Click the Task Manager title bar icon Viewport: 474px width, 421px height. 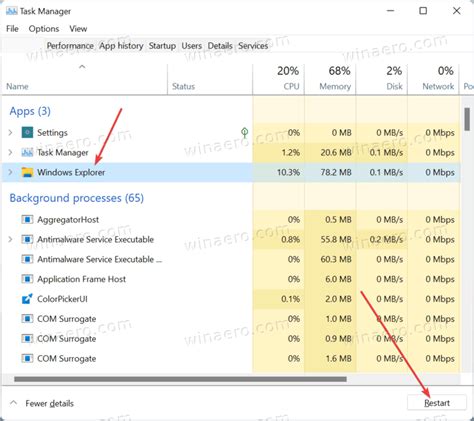(11, 11)
